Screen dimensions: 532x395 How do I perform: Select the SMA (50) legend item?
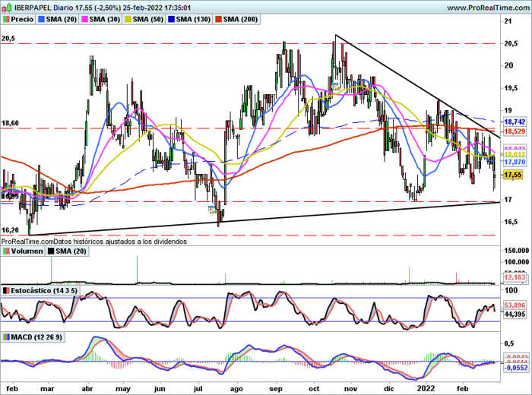coord(144,19)
